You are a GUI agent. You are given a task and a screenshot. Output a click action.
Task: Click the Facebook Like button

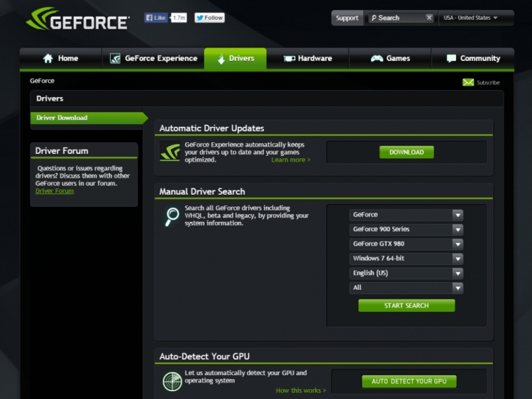pyautogui.click(x=156, y=18)
